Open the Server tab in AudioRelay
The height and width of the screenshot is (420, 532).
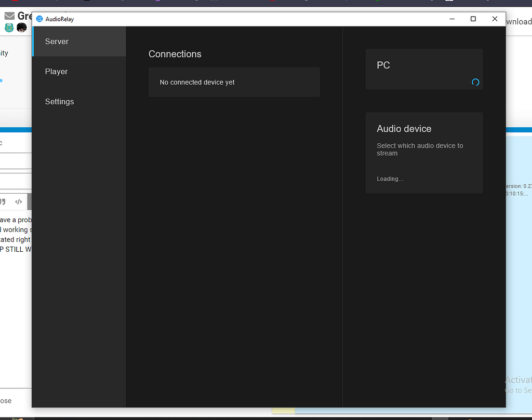(79, 42)
